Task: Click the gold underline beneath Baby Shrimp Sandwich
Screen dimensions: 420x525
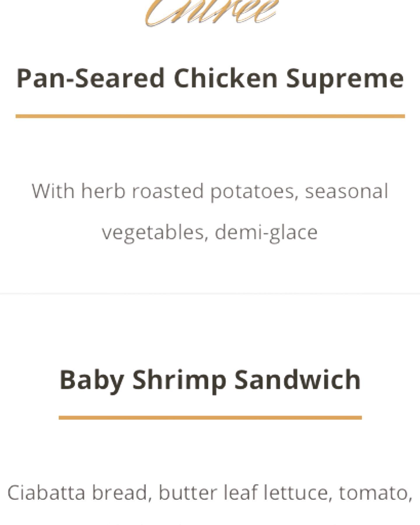Action: pyautogui.click(x=210, y=418)
